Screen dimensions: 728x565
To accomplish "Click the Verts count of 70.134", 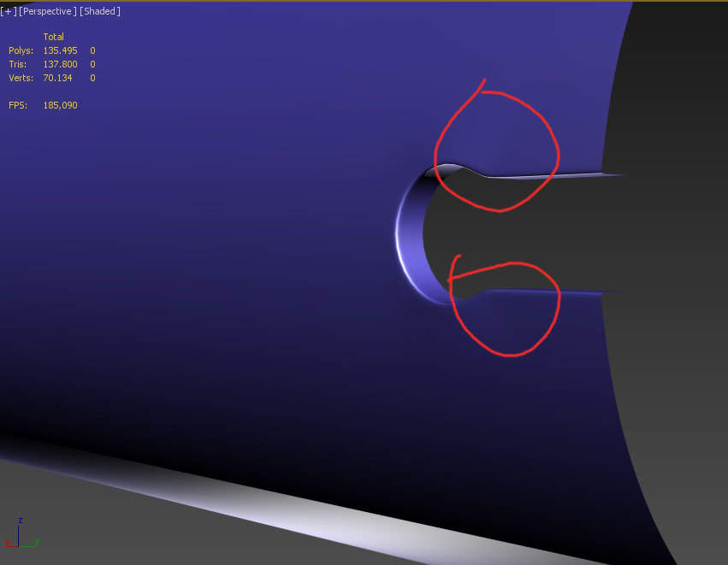I will (60, 78).
